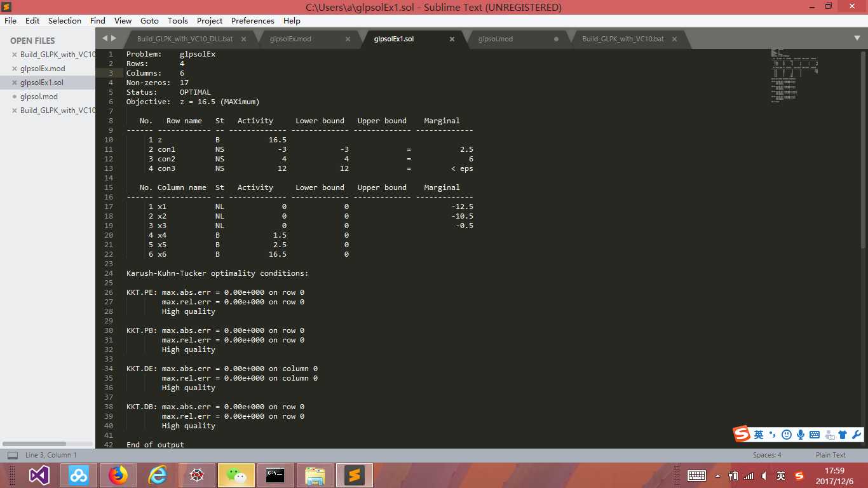Open the Selection menu
Viewport: 868px width, 488px height.
(65, 21)
